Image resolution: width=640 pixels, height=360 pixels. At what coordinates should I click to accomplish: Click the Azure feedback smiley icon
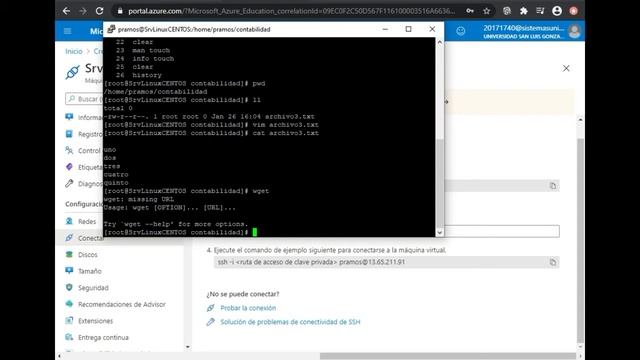(x=460, y=31)
